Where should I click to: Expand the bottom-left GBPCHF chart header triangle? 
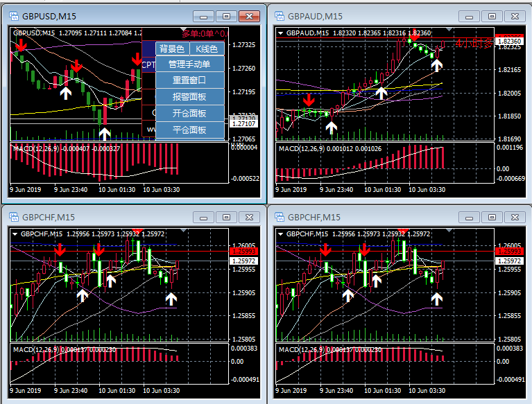[x=15, y=234]
